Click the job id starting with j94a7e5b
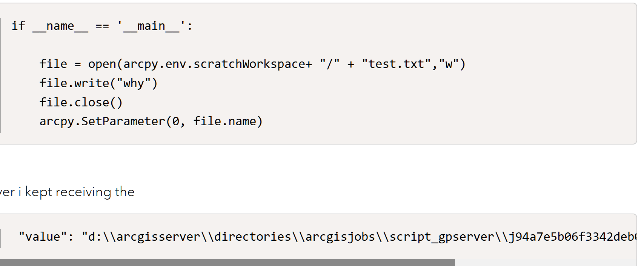The width and height of the screenshot is (644, 266). (x=572, y=237)
